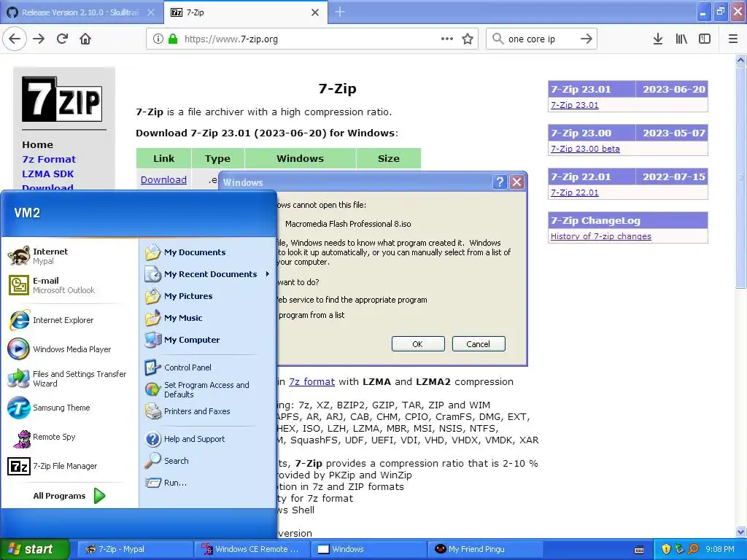
Task: Open Printers and Faxes
Action: coord(187,411)
